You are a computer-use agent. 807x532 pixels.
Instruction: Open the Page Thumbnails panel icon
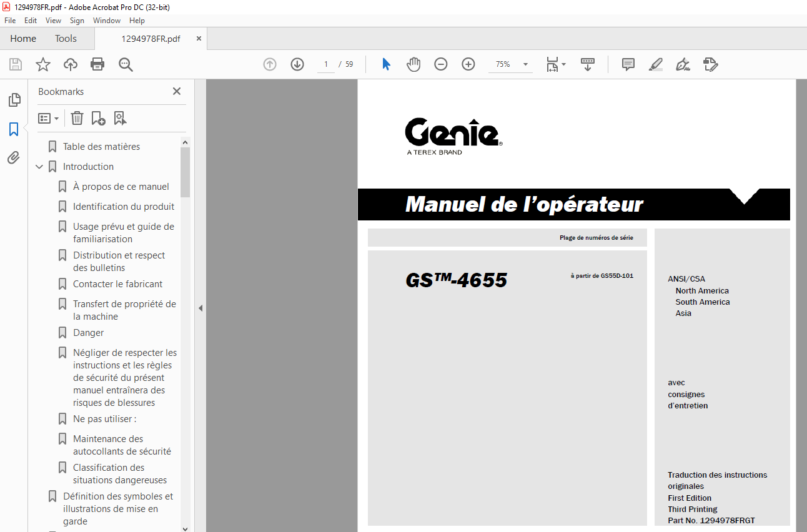point(14,100)
